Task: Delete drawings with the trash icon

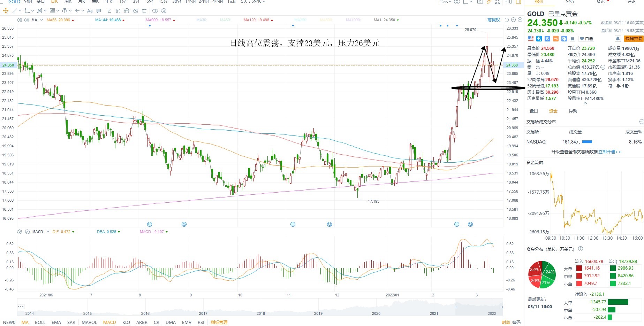Action: click(144, 11)
